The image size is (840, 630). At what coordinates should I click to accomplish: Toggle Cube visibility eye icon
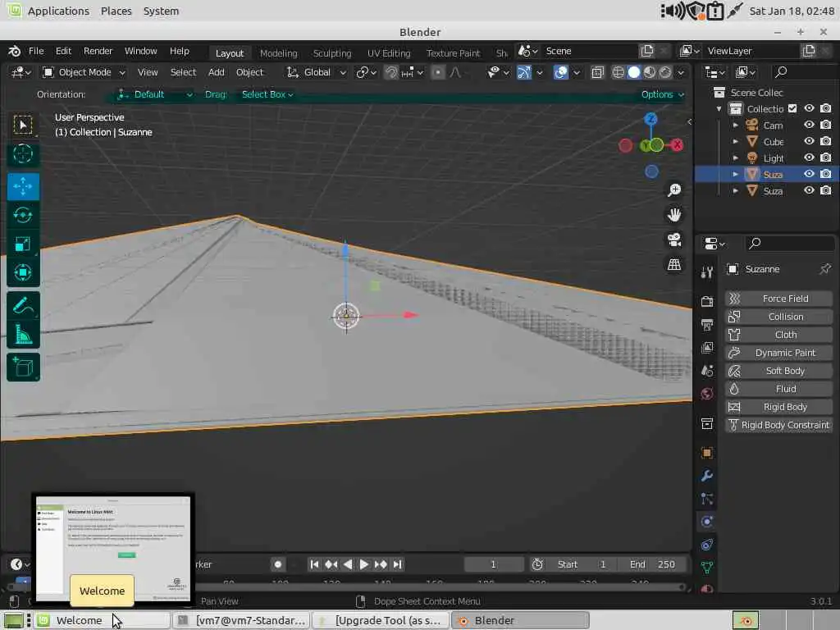click(x=809, y=141)
